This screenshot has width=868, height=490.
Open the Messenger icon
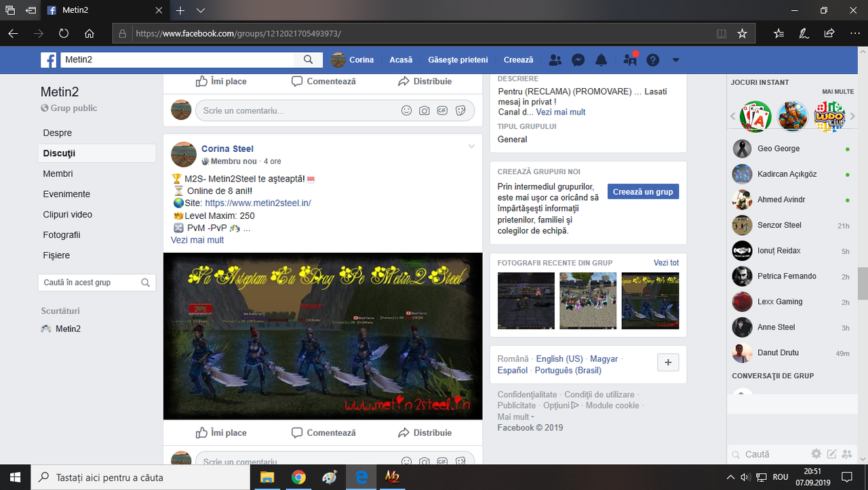(x=578, y=60)
